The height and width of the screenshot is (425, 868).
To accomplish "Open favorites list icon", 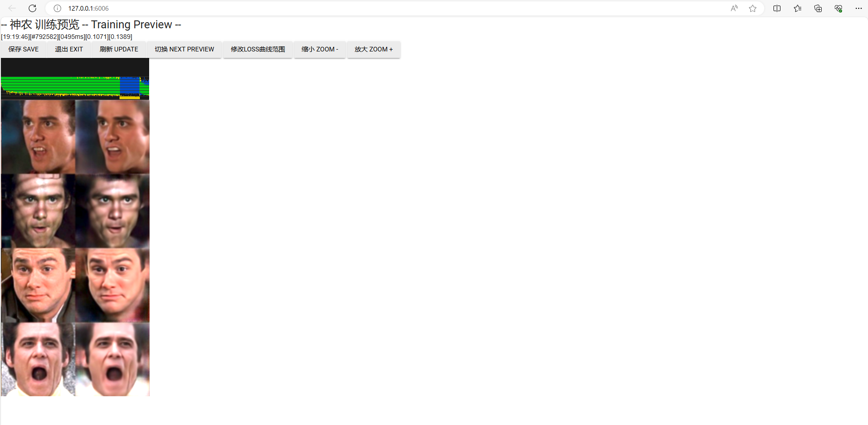I will click(798, 8).
